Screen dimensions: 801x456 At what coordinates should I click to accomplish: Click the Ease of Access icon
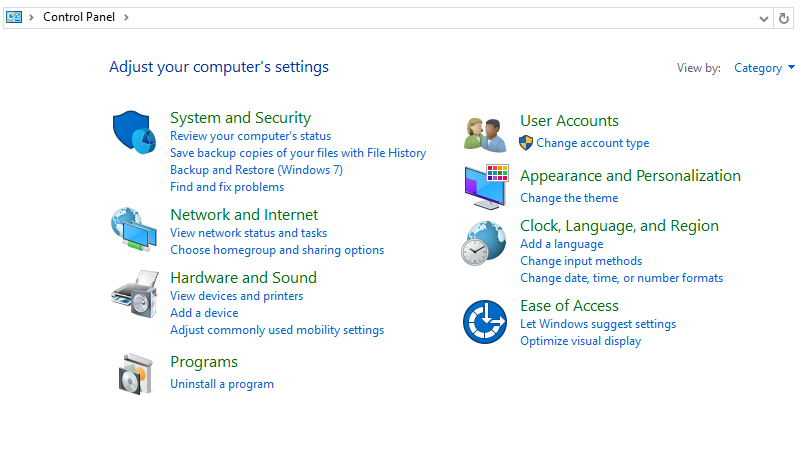point(484,322)
